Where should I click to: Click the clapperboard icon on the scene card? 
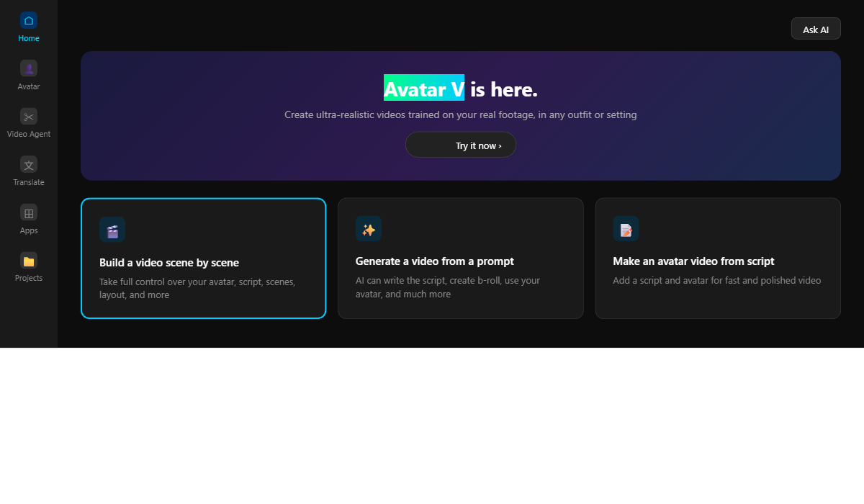tap(112, 230)
